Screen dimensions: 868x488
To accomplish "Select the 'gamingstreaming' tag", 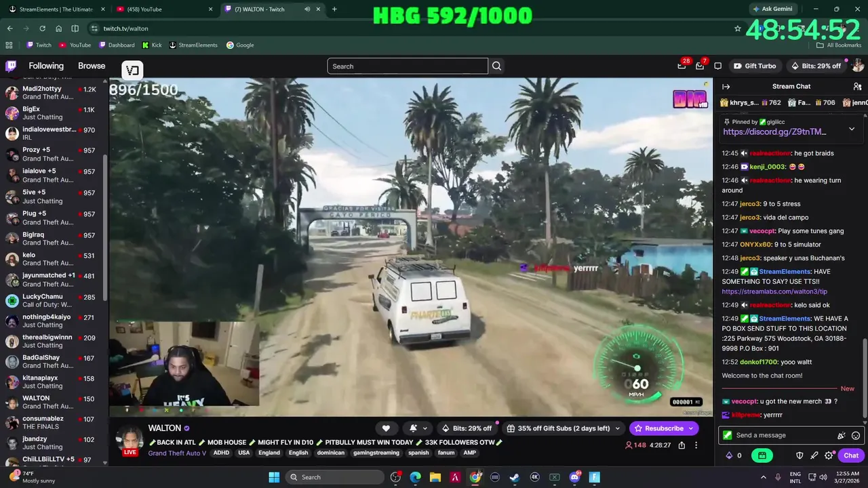I will (376, 453).
